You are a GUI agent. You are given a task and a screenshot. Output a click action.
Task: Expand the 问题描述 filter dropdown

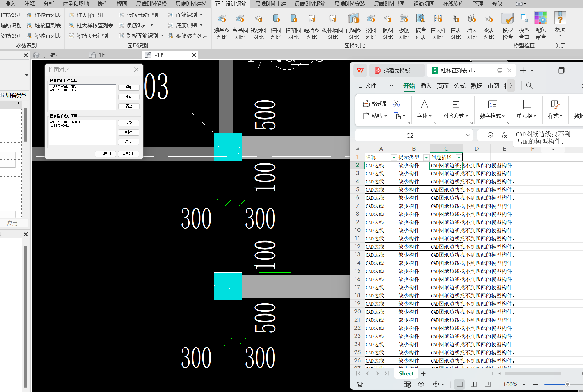pyautogui.click(x=459, y=157)
